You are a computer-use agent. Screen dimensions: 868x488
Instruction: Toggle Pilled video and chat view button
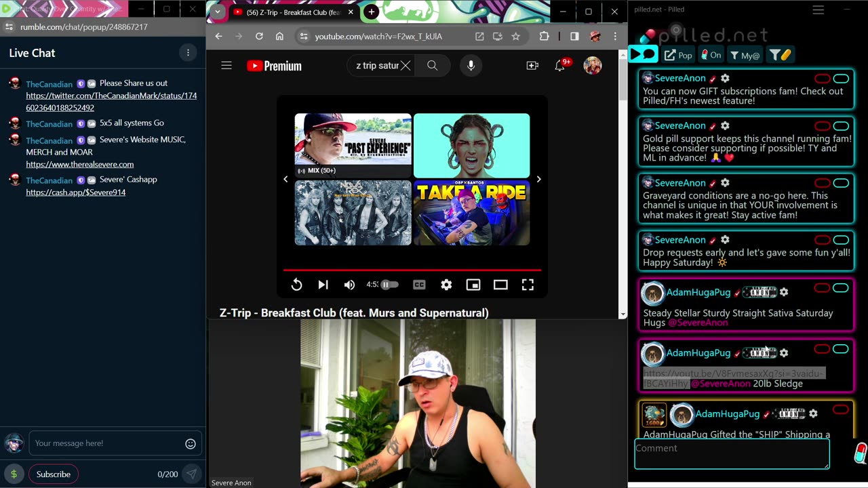point(643,54)
